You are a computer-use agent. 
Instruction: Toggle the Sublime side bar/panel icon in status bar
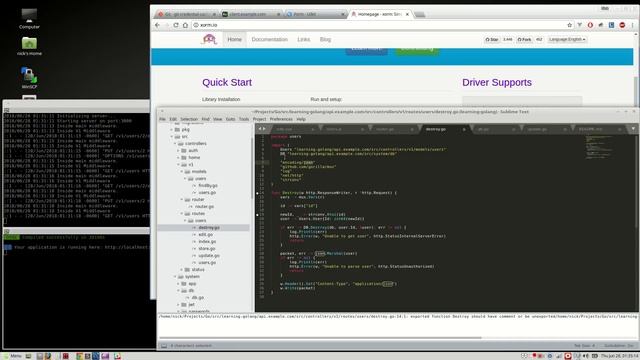point(164,346)
